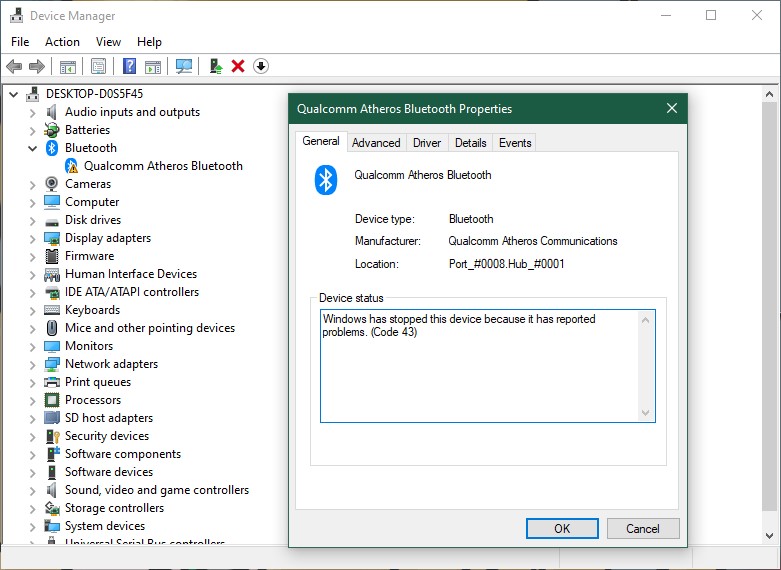Click the blue Help toolbar icon
The image size is (781, 570).
[130, 66]
